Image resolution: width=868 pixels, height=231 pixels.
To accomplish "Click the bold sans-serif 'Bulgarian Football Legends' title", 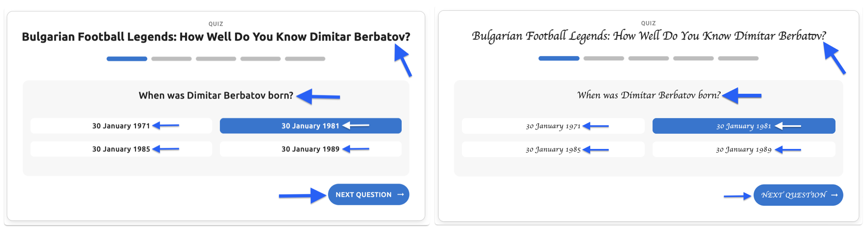I will coord(216,37).
